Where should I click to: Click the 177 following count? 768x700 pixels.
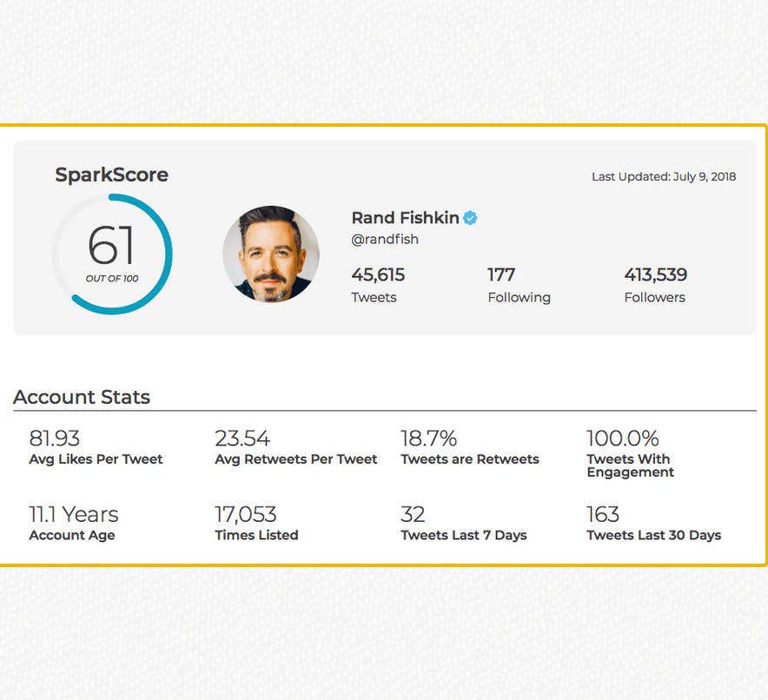click(501, 274)
